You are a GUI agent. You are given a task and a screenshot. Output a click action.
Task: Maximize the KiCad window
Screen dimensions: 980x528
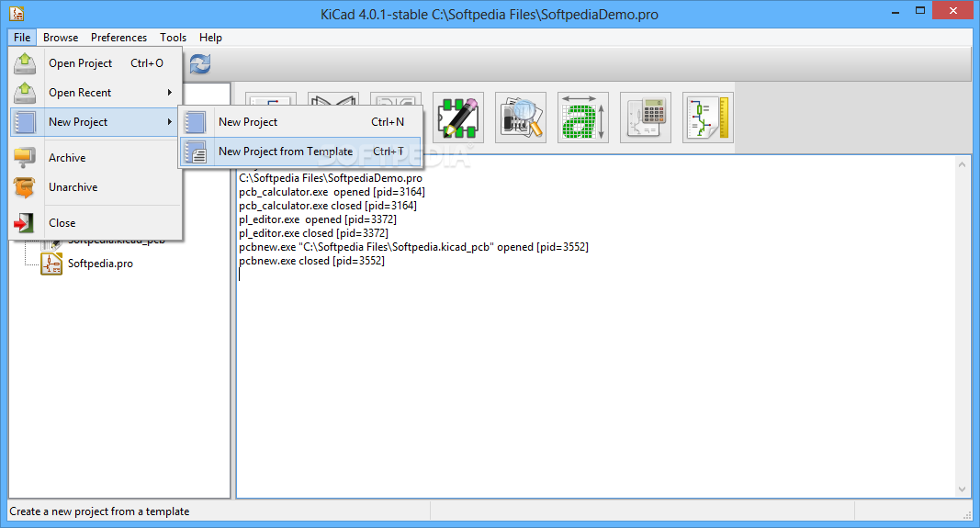[920, 11]
